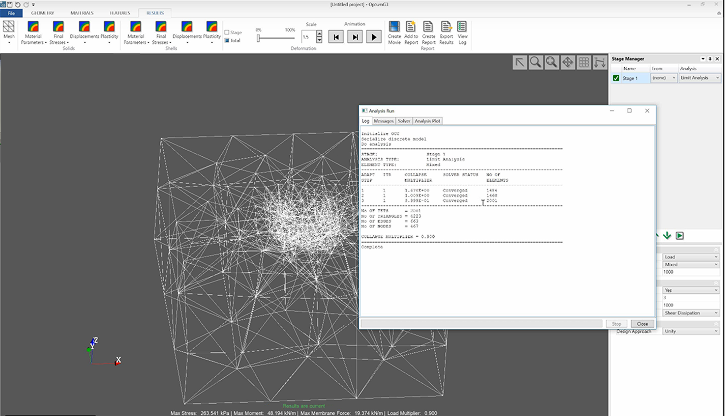
Task: Toggle the grid viewport tool
Action: pos(584,62)
